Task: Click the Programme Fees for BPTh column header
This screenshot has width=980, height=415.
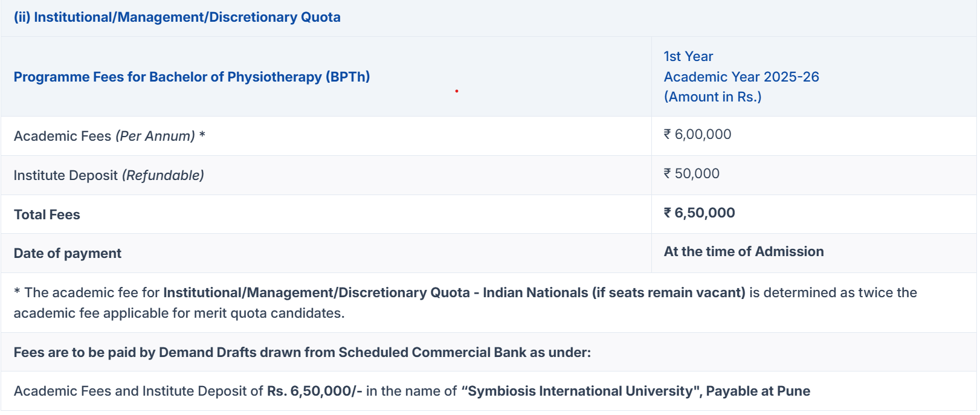Action: click(192, 77)
